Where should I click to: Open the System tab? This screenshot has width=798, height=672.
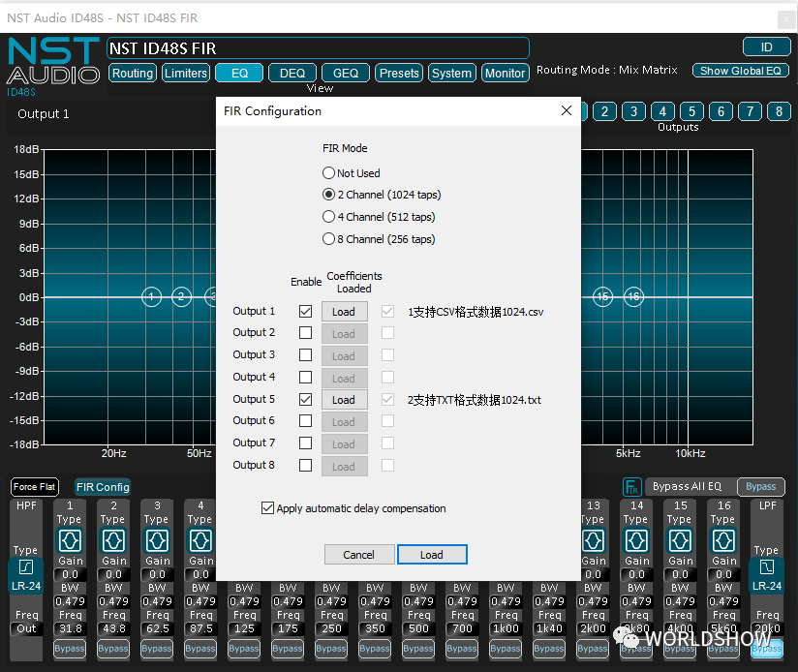(x=452, y=74)
